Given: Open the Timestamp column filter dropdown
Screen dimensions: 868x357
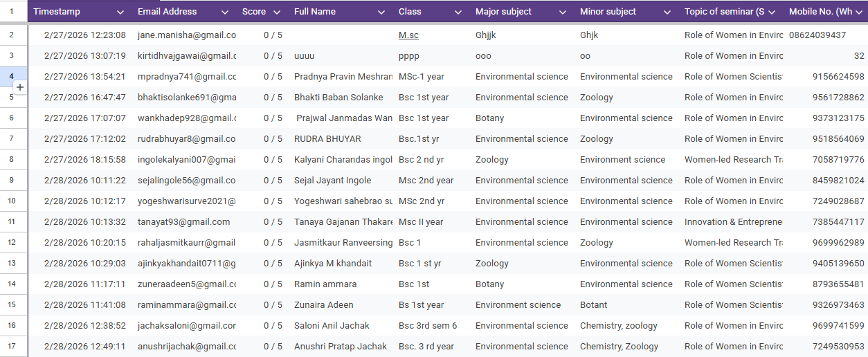Looking at the screenshot, I should click(120, 12).
